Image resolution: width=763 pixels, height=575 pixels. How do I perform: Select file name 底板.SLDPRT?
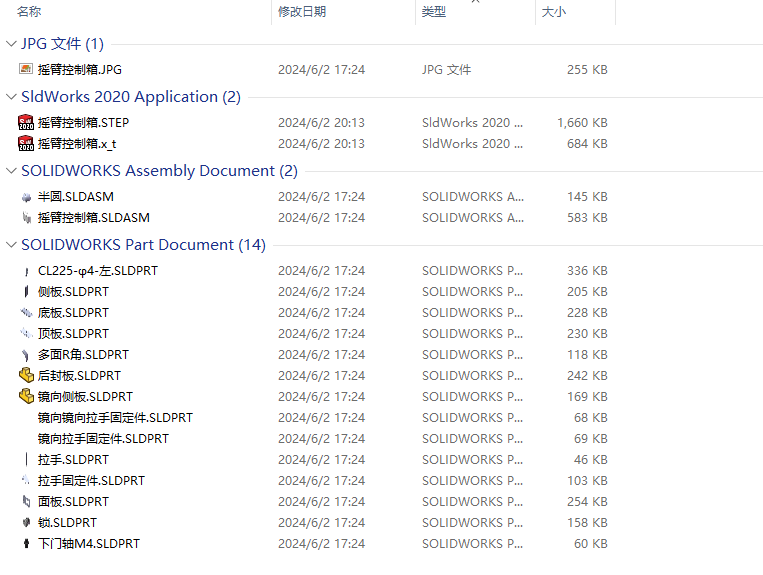pyautogui.click(x=73, y=312)
